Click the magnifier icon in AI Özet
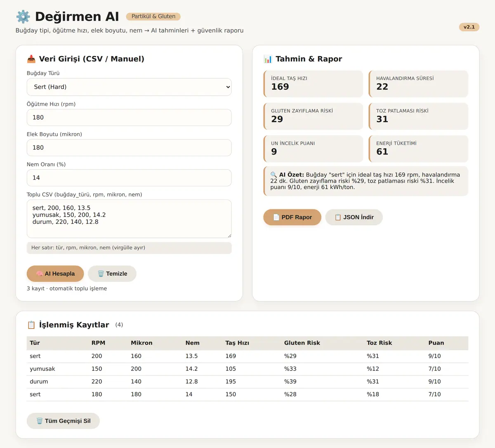Image resolution: width=495 pixels, height=448 pixels. pyautogui.click(x=273, y=175)
